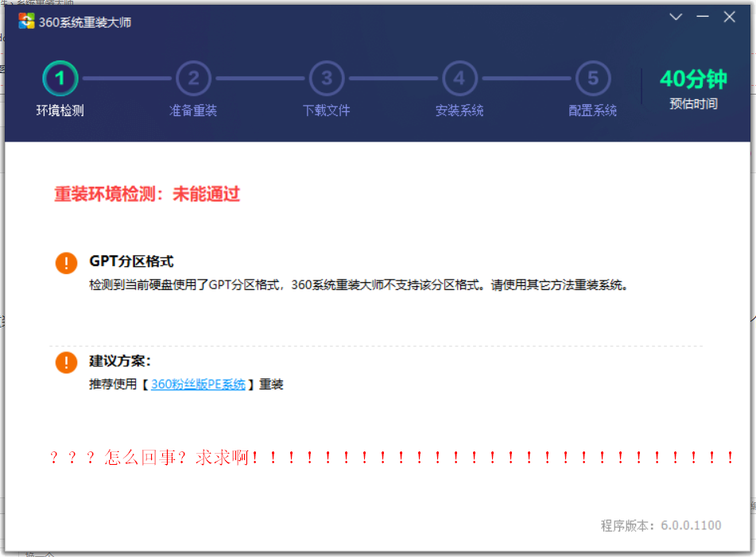
Task: Click the 360系统重装大师 window title text
Action: [85, 22]
